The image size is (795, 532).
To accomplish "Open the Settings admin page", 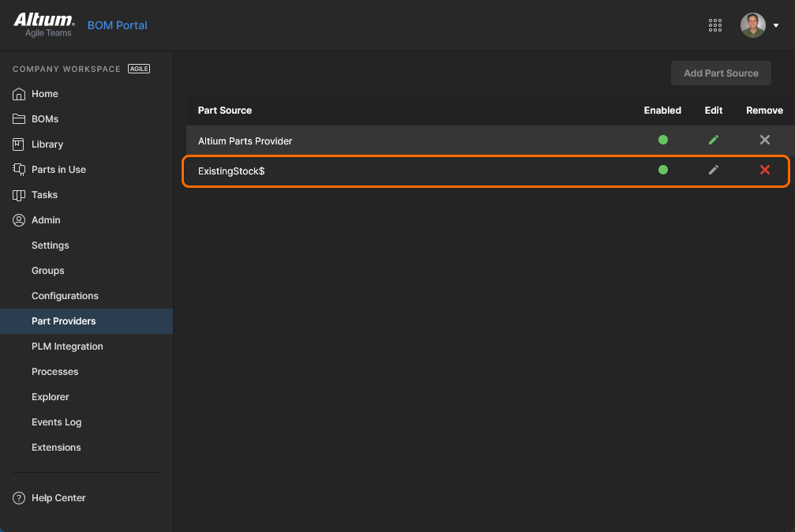I will 51,245.
